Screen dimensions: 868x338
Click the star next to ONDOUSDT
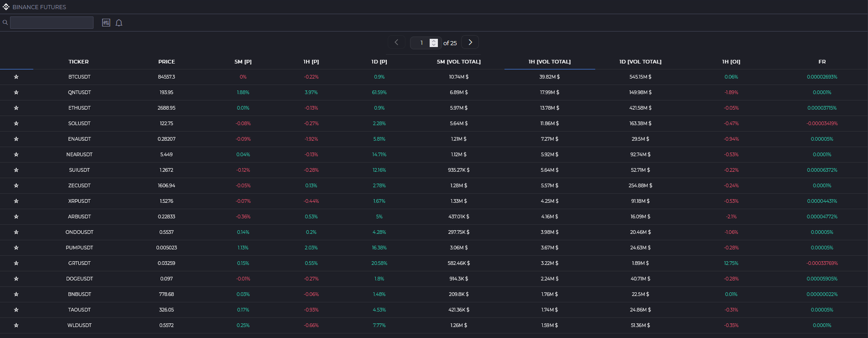16,232
